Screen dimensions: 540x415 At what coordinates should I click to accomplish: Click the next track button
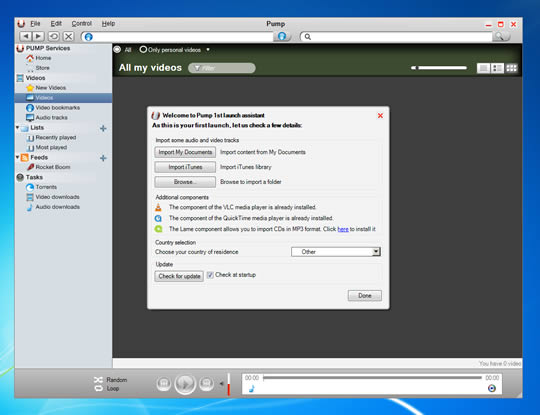(x=206, y=383)
